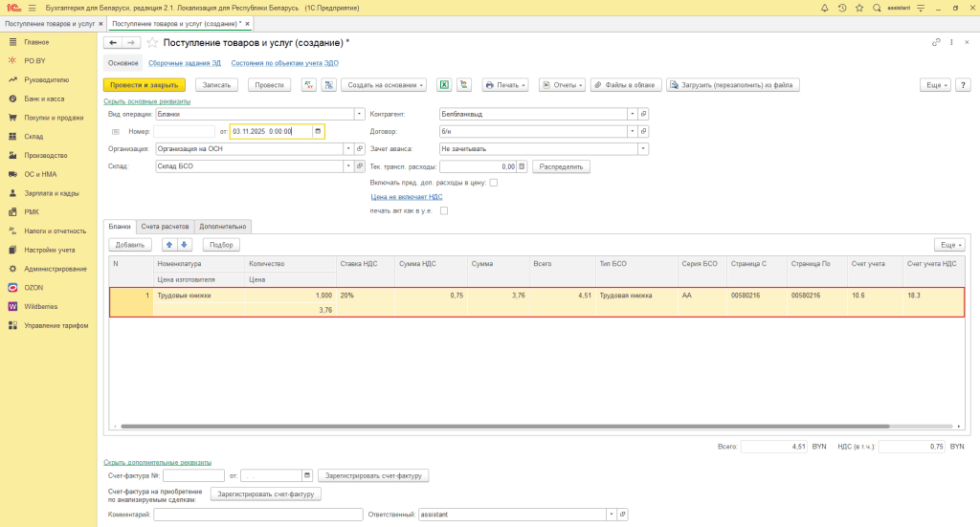Enable 'Включать пред. доп. расходы в цену' checkbox

point(494,182)
